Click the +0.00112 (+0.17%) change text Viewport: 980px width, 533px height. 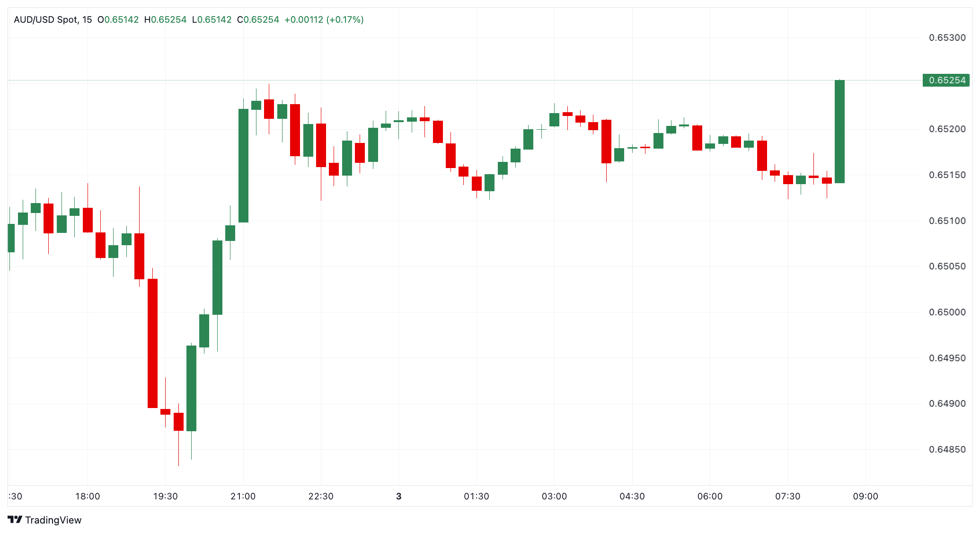324,19
